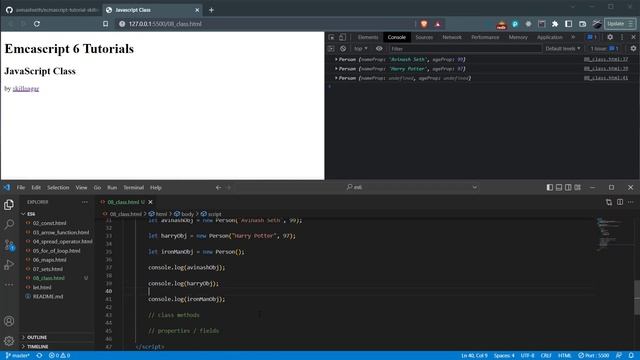Split the VS Code editor right

point(620,202)
